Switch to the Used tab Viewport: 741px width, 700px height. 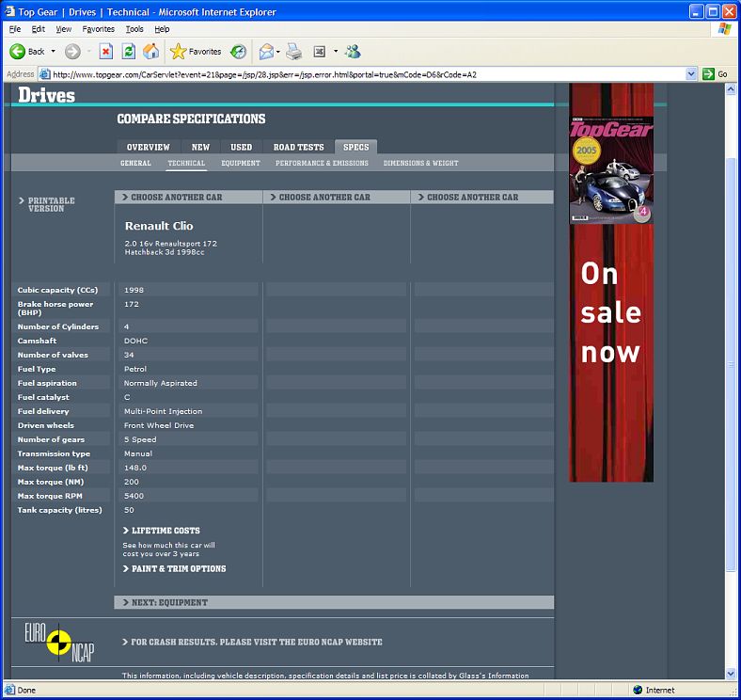tap(241, 147)
